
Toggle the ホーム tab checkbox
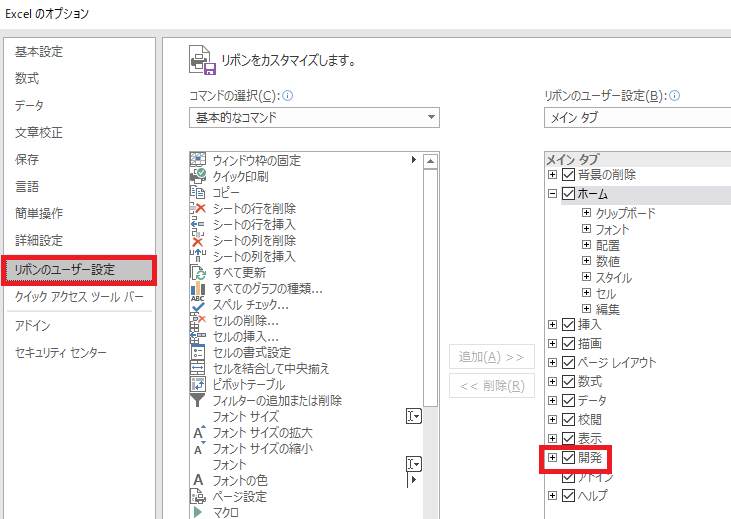tap(568, 194)
